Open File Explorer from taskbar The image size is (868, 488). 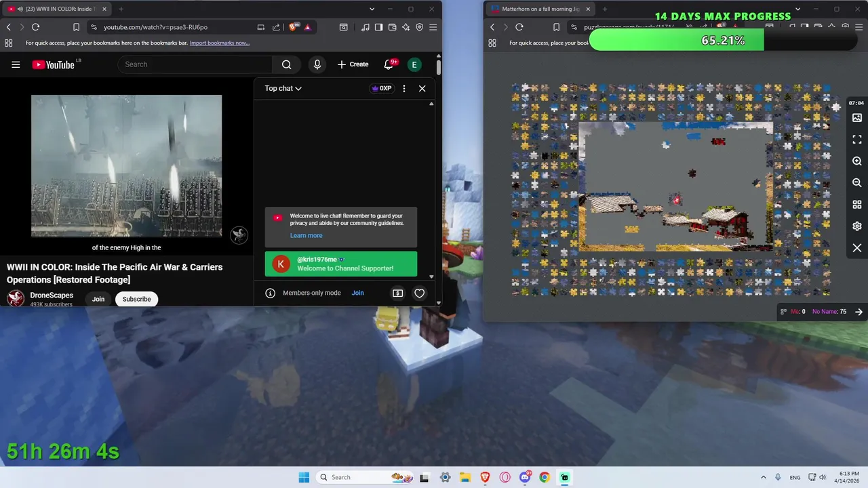pyautogui.click(x=465, y=477)
